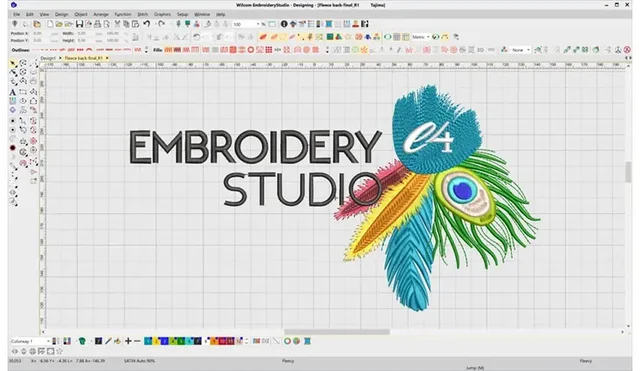The width and height of the screenshot is (640, 371).
Task: Select the teal color swatch in palette
Action: pyautogui.click(x=148, y=341)
